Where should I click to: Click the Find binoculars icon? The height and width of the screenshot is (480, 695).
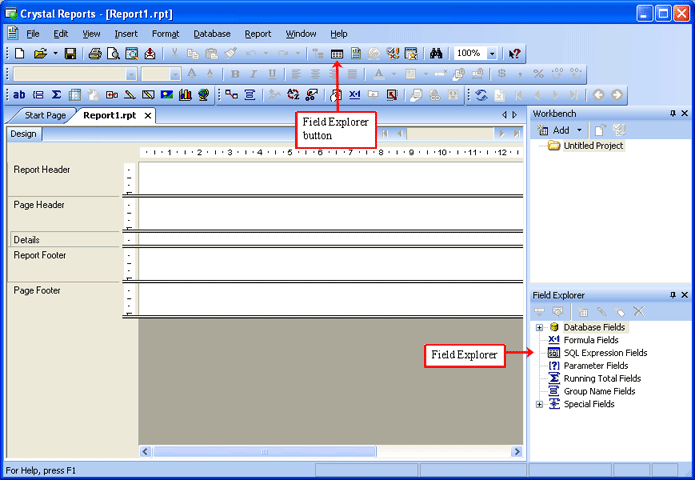(x=436, y=54)
